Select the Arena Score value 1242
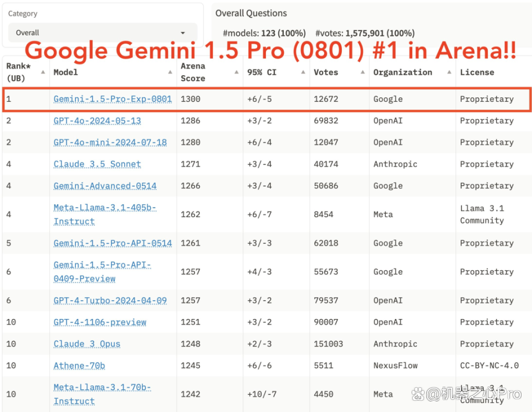The height and width of the screenshot is (412, 532). tap(191, 394)
